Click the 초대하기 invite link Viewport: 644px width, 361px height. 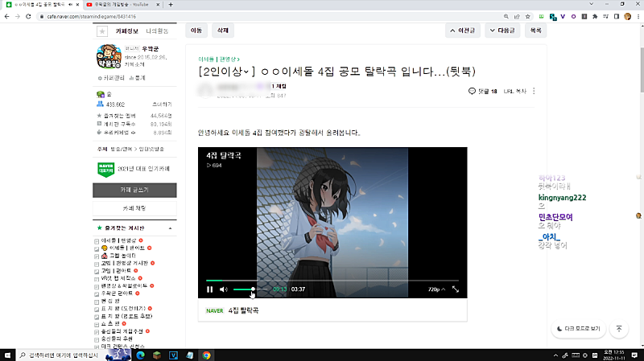[x=162, y=105]
